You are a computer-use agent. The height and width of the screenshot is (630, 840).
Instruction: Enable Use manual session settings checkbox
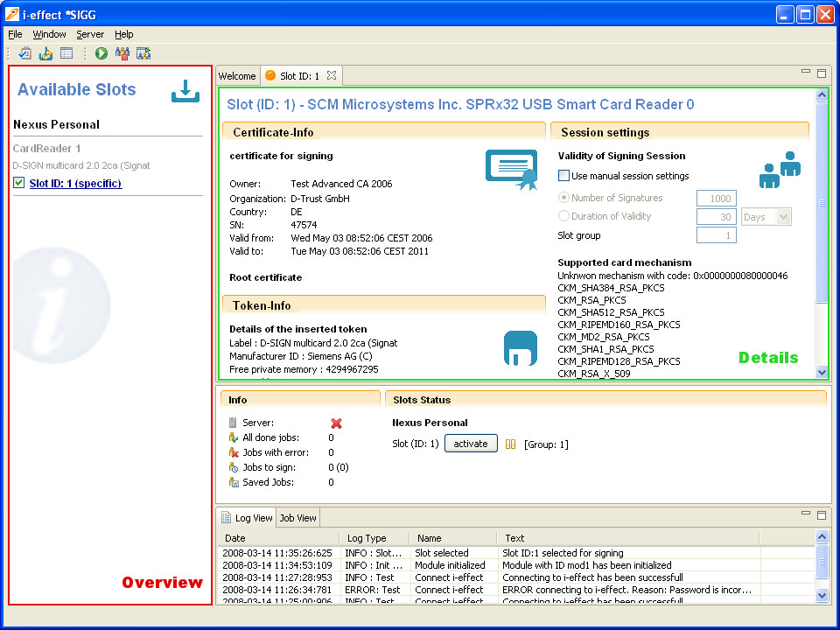[x=564, y=176]
